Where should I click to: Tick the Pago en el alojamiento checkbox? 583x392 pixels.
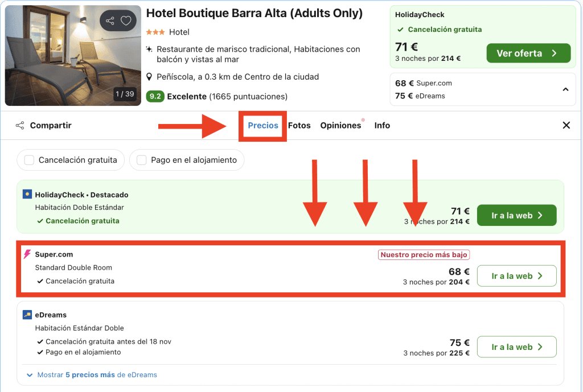coord(141,160)
